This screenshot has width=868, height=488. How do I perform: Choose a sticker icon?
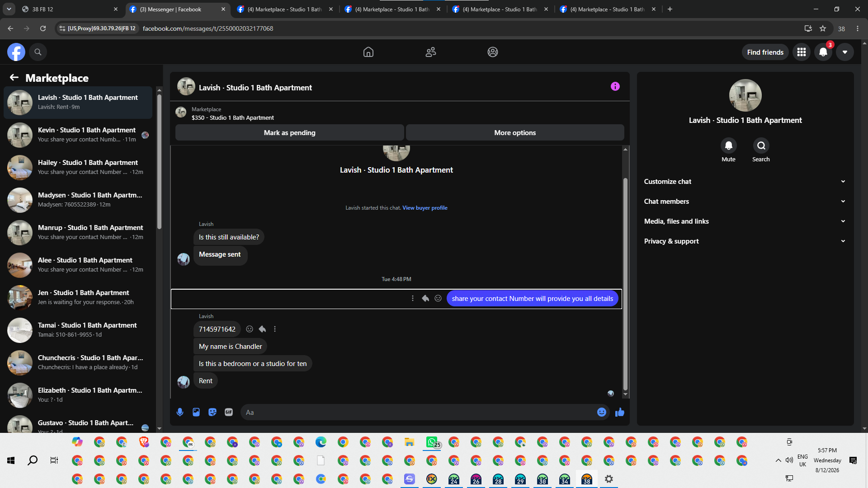pos(212,412)
